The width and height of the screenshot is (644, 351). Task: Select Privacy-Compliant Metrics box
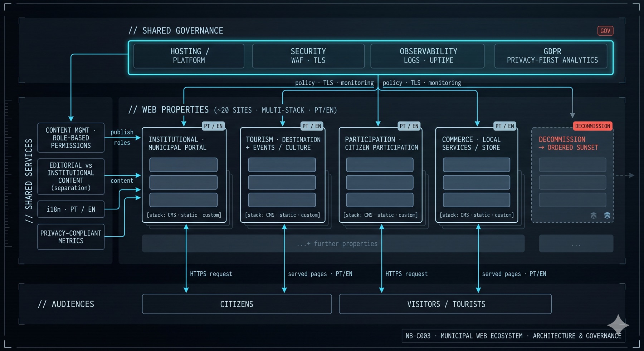[x=71, y=237]
